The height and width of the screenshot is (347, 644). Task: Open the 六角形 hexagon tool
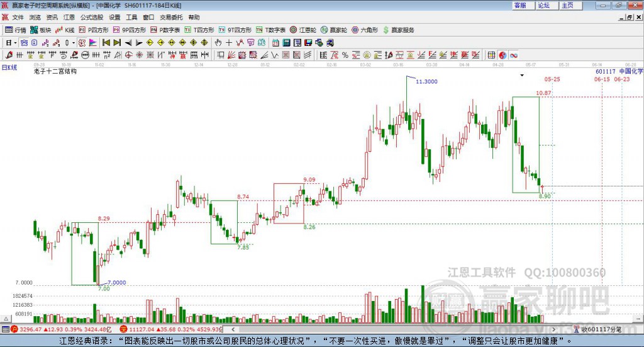(365, 30)
